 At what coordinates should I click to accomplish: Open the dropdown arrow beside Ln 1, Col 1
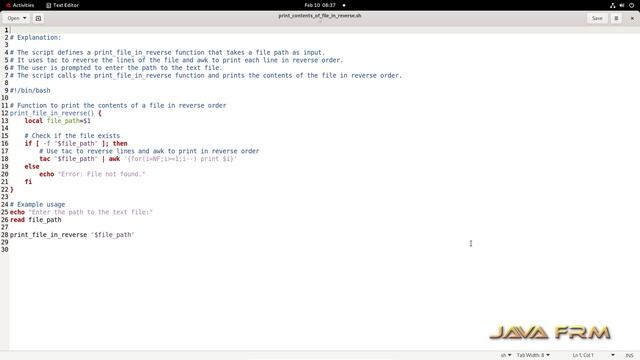613,355
